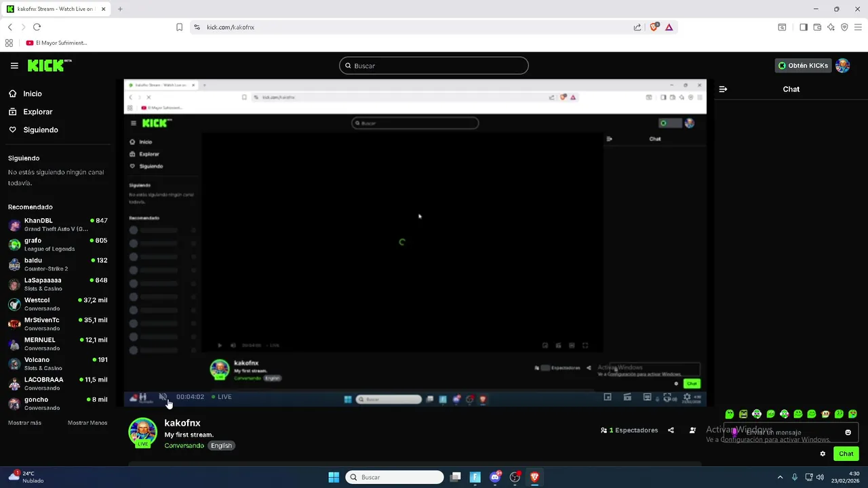
Task: Open the apps grid in bookmarks bar
Action: tap(9, 43)
